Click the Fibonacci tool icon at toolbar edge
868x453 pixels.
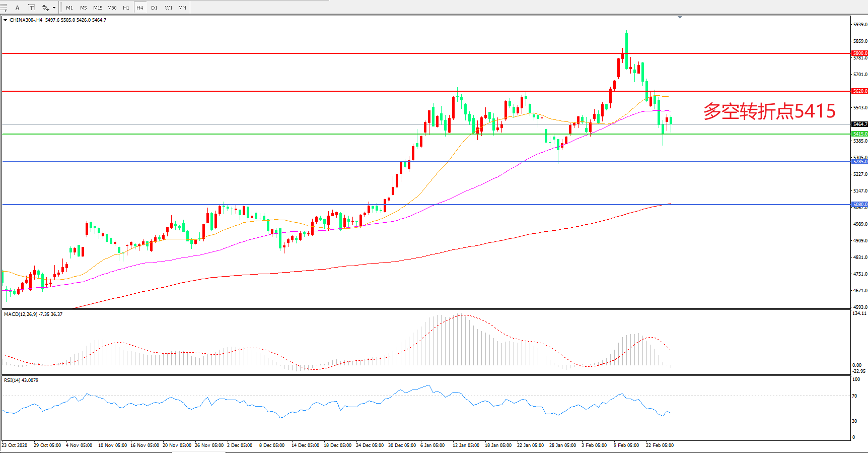pyautogui.click(x=3, y=8)
